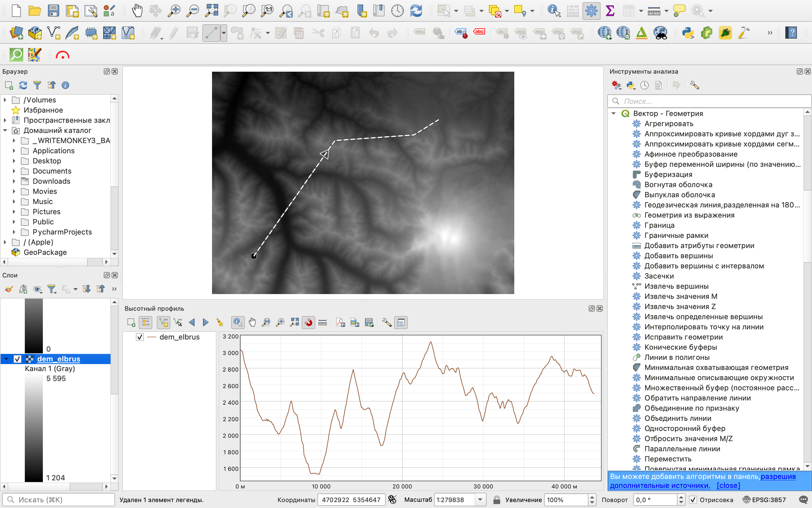The height and width of the screenshot is (508, 812).
Task: Click EPSG:3857 projection button
Action: (x=764, y=500)
